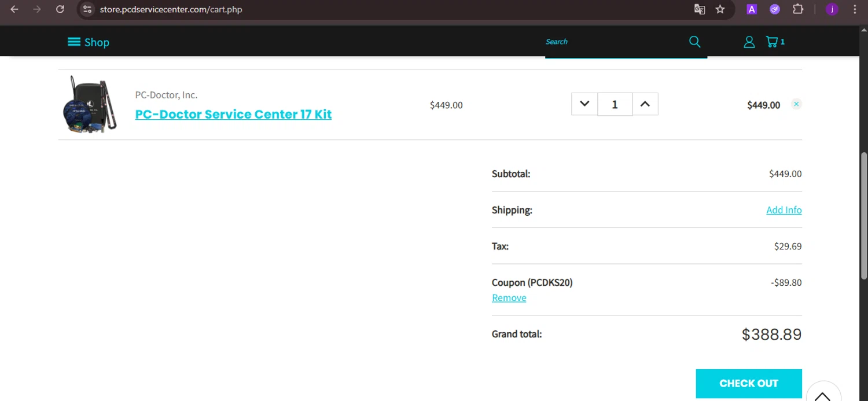868x401 pixels.
Task: Click the Subtotal label
Action: pyautogui.click(x=511, y=174)
